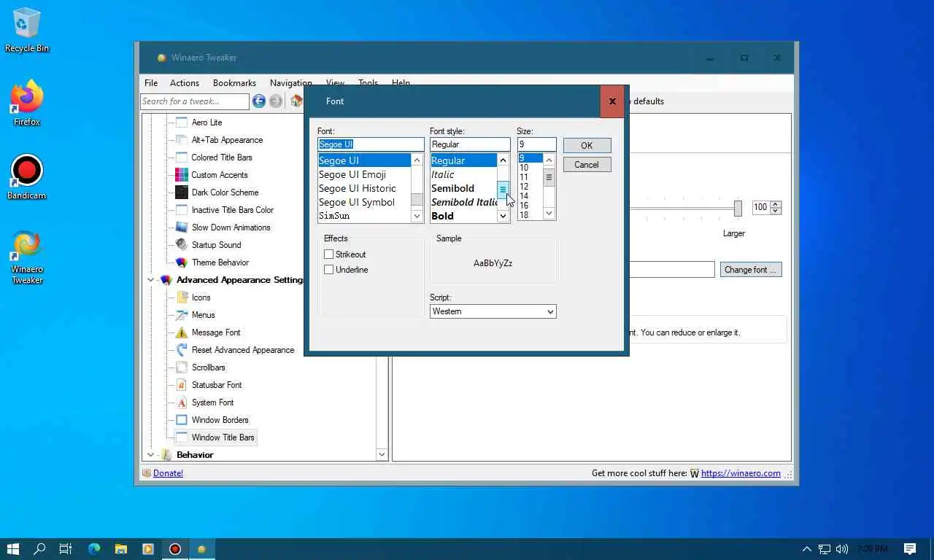Click font list scroll down arrow
The height and width of the screenshot is (560, 934).
click(x=417, y=216)
